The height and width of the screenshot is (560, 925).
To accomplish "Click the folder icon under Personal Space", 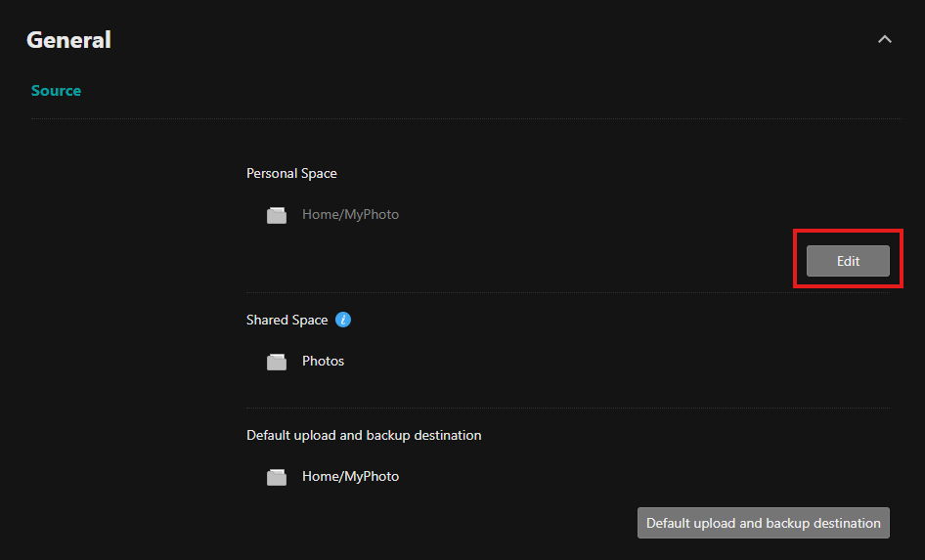I will coord(277,215).
